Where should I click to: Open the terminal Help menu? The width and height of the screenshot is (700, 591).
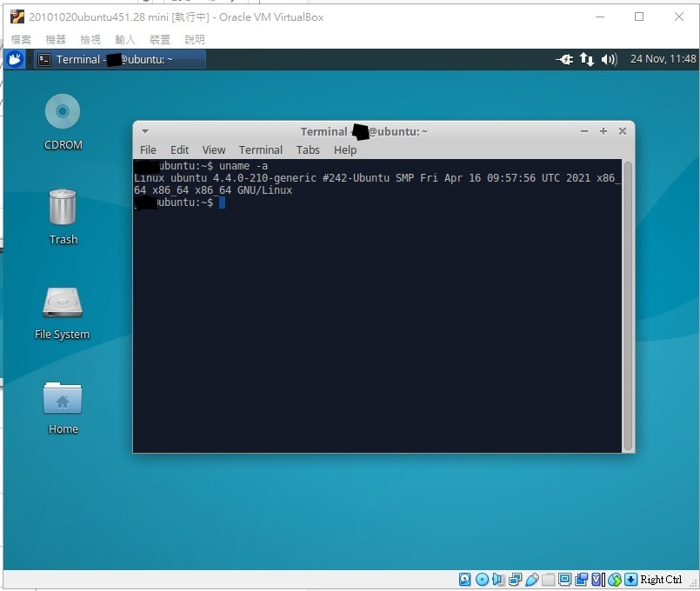pyautogui.click(x=345, y=149)
